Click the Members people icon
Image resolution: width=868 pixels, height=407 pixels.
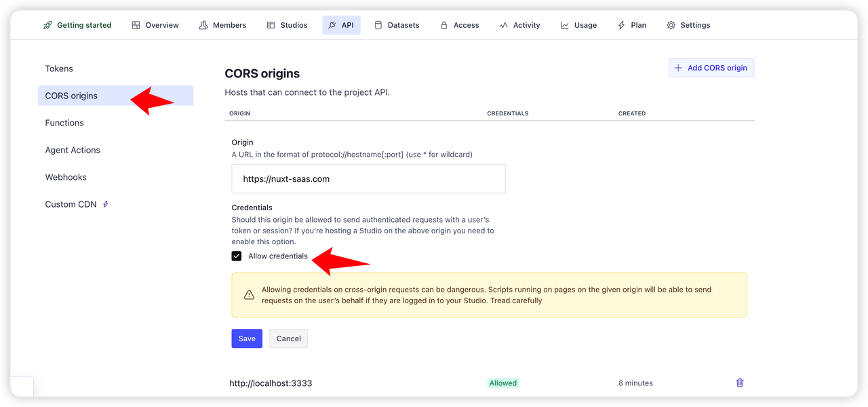coord(203,25)
